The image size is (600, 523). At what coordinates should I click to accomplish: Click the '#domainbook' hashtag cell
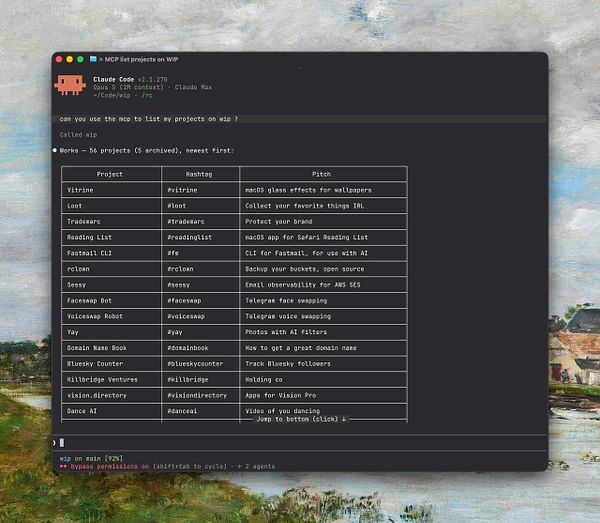(x=188, y=348)
